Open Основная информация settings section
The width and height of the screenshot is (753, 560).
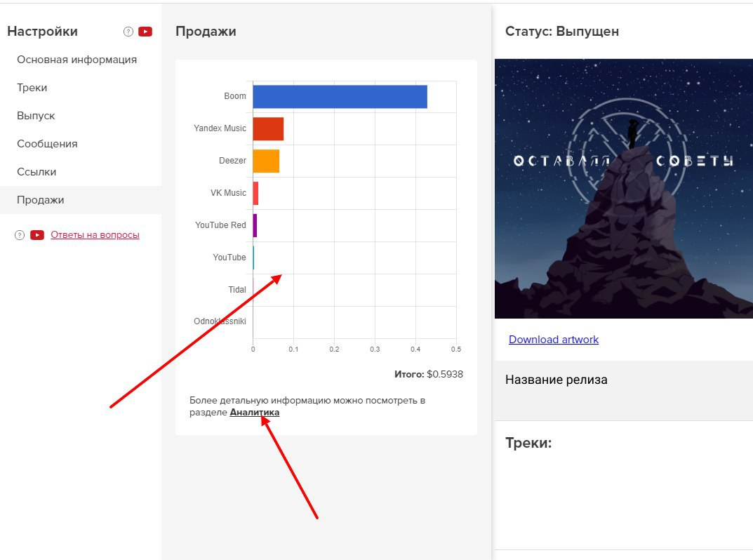[x=76, y=60]
